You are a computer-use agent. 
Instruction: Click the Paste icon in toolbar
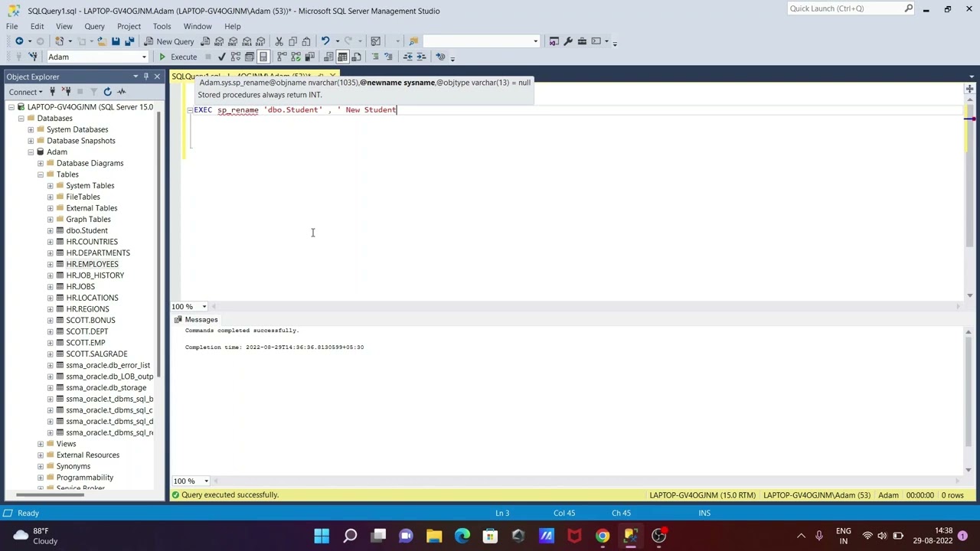tap(306, 41)
